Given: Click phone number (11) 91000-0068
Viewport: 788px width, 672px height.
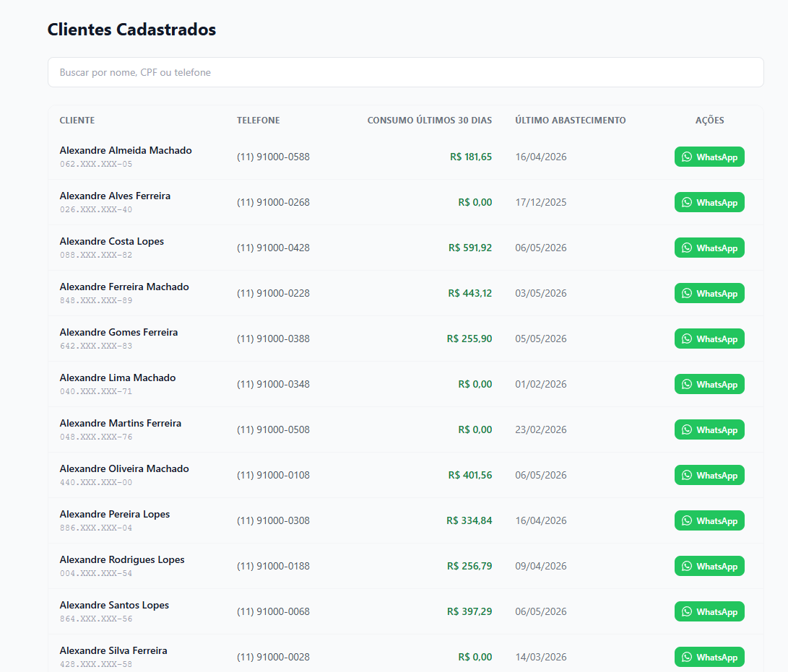Looking at the screenshot, I should click(x=274, y=611).
